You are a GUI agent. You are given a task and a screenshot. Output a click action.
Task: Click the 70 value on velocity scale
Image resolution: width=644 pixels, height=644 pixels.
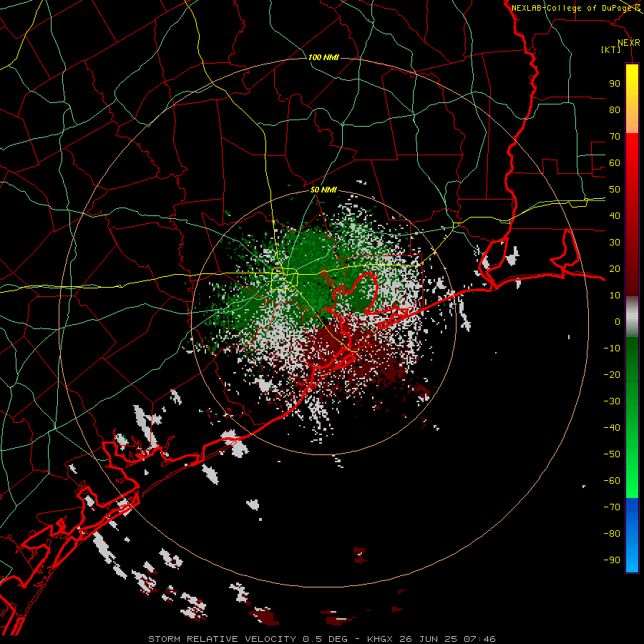click(615, 137)
